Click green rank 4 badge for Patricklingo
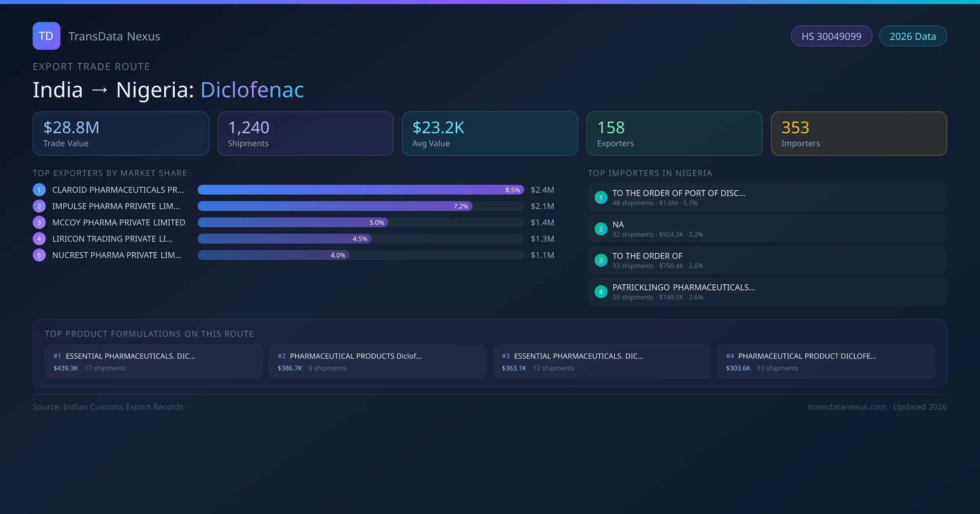980x514 pixels. point(601,292)
